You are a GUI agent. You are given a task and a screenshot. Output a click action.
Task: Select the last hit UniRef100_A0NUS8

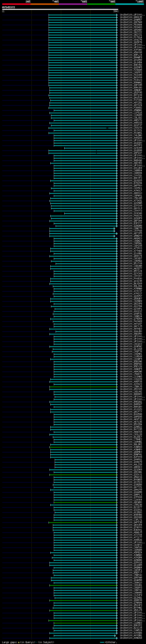[131, 638]
